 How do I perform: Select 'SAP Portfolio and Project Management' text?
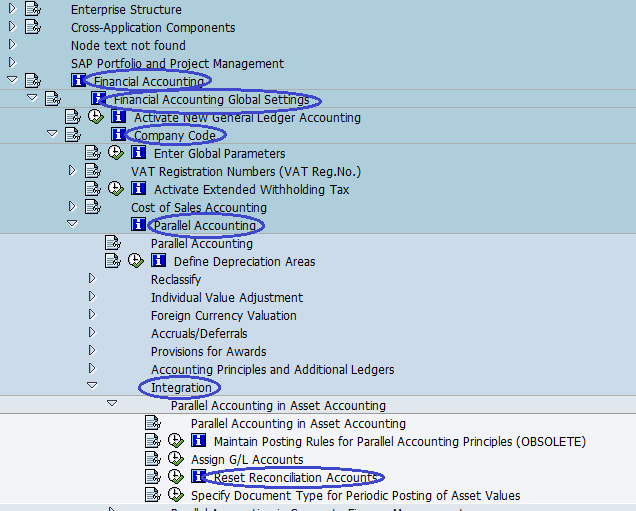tap(177, 64)
